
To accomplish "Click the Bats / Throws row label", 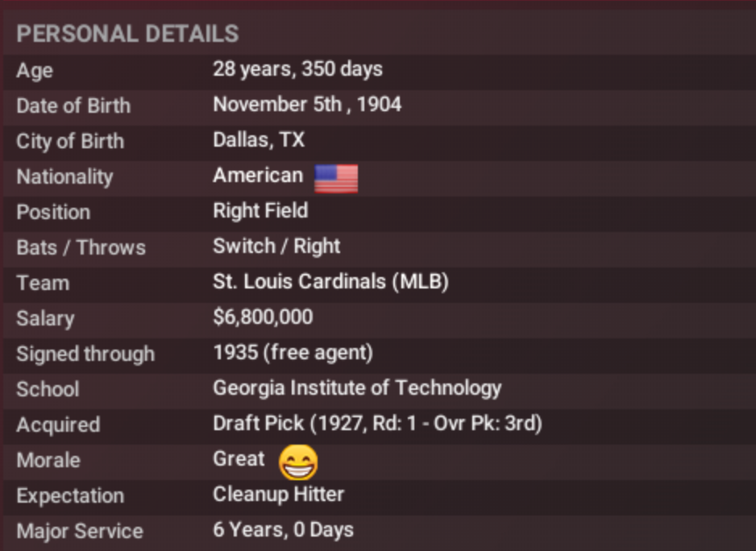I will pyautogui.click(x=81, y=247).
